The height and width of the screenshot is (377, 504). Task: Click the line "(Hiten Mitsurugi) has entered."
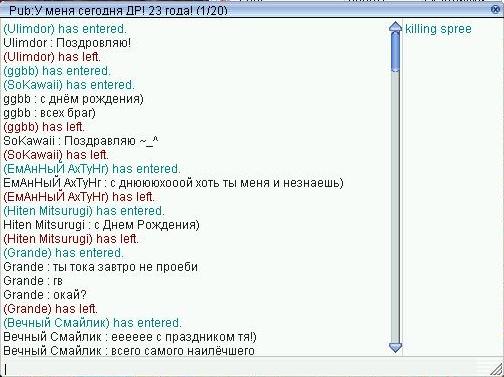[x=84, y=211]
